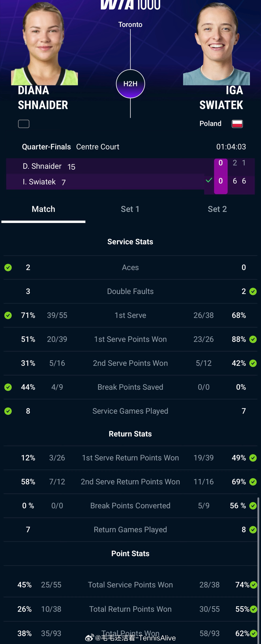Click the Diana Shnaider name heading
Viewport: 261px width, 644px height.
tap(43, 98)
